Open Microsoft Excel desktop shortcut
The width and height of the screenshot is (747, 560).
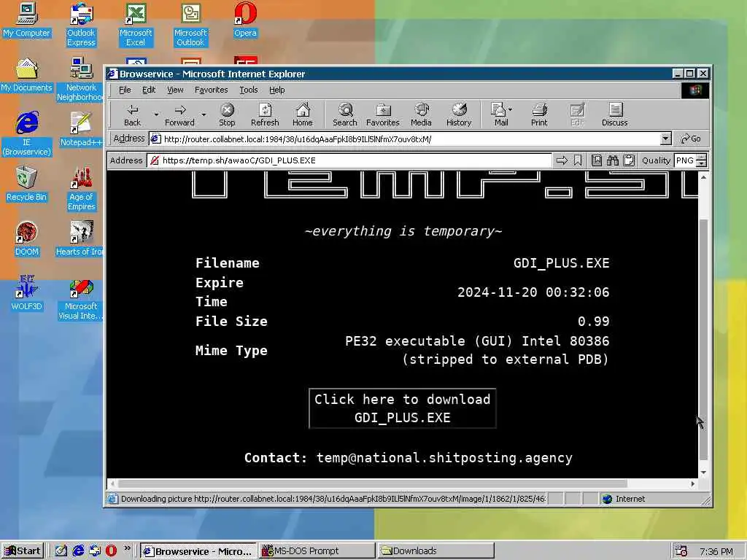(x=136, y=25)
